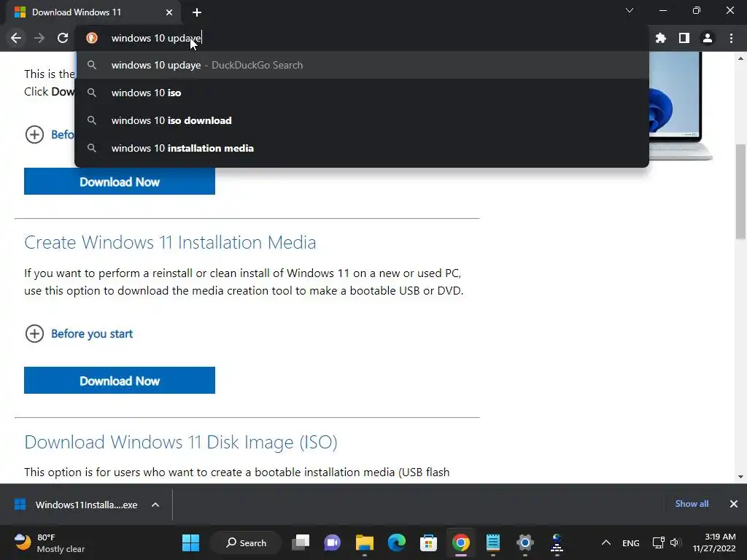Click the scrollbar up arrow
Image resolution: width=747 pixels, height=560 pixels.
pos(740,58)
